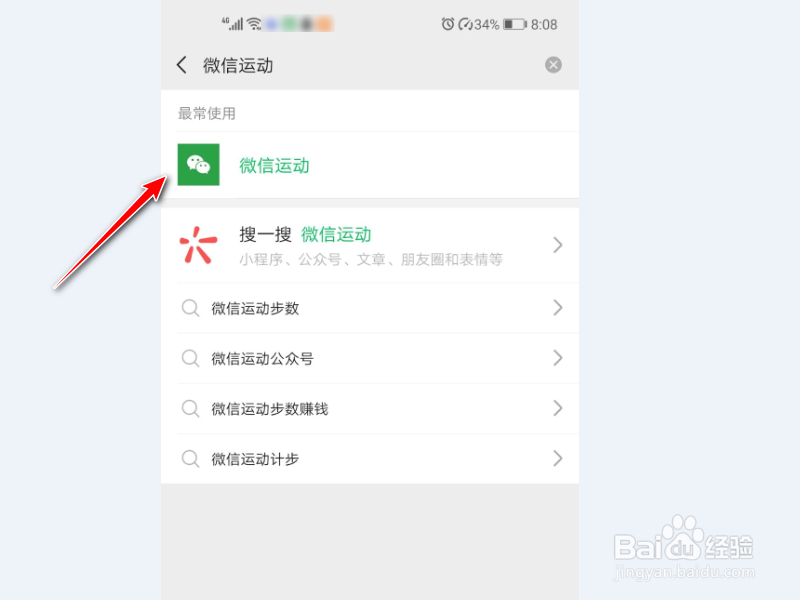The height and width of the screenshot is (600, 800).
Task: Open the green WeChat 微信运动 icon
Action: 198,164
